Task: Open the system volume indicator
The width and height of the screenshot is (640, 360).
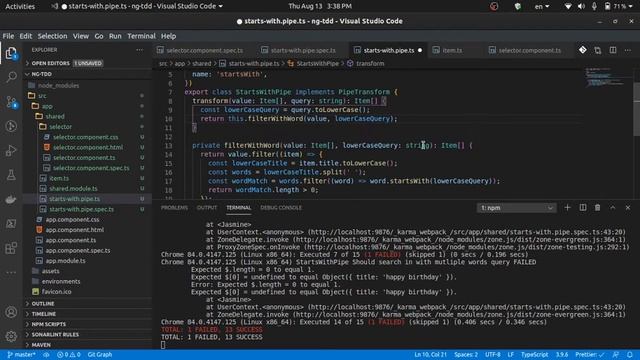Action: [x=581, y=6]
